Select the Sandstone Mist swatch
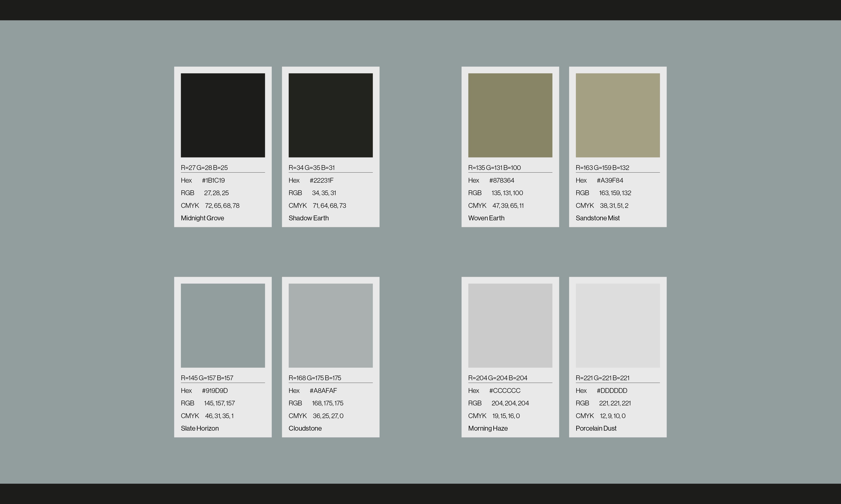Screen dimensions: 841x504 pos(618,115)
